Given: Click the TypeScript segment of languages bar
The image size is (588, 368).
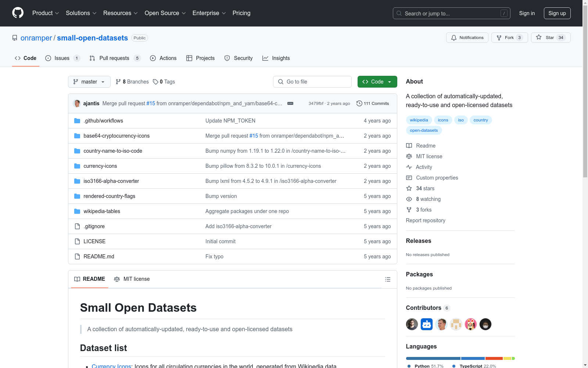Looking at the screenshot, I should click(473, 358).
